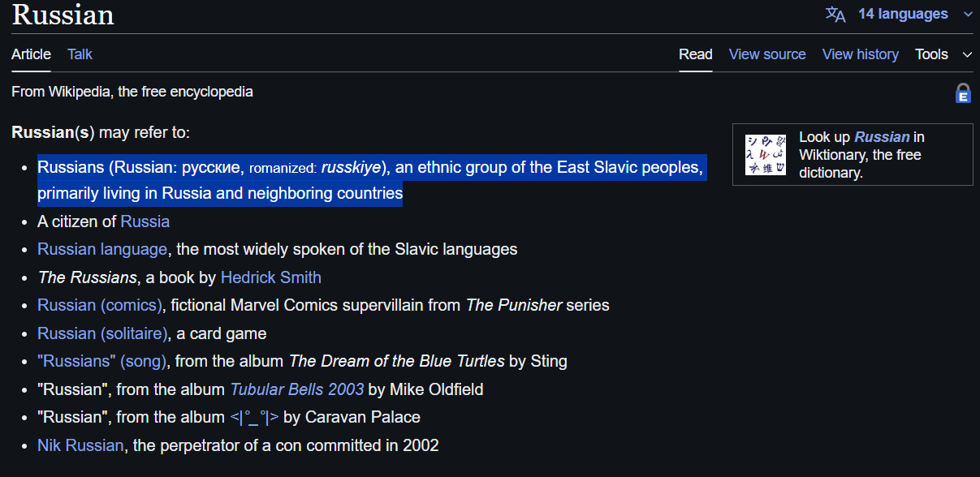Open the <|°_°|> album link
The image size is (980, 477).
(254, 418)
